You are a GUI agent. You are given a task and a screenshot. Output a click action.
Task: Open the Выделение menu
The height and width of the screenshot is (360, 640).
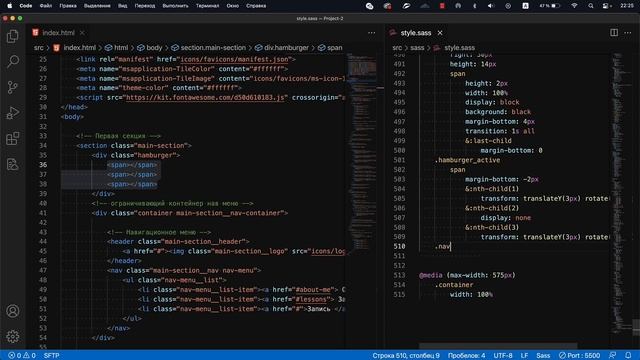(x=97, y=6)
